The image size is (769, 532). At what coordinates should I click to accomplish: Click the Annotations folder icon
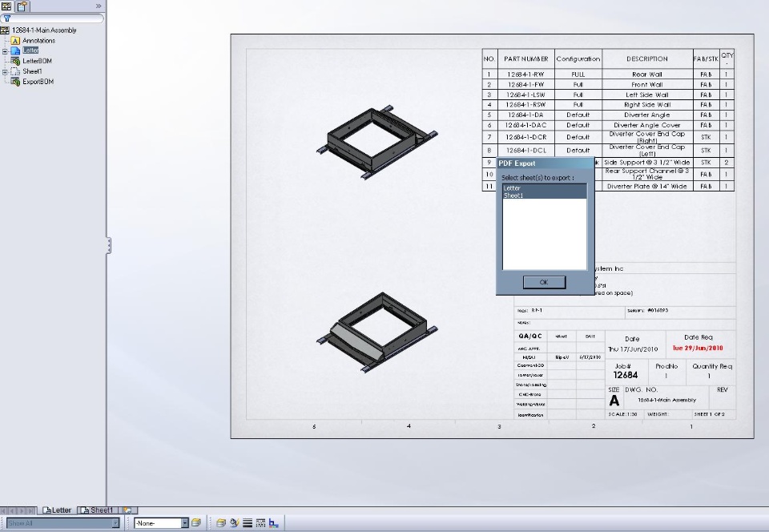pyautogui.click(x=15, y=41)
